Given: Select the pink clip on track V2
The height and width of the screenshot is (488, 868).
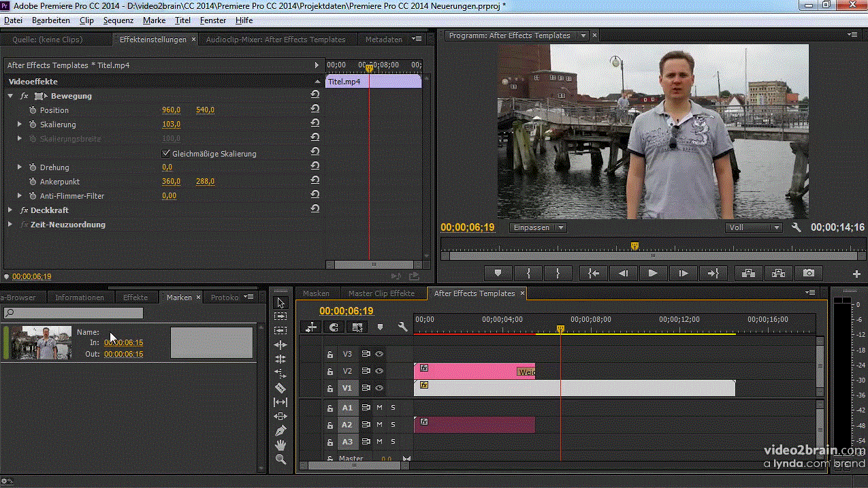Looking at the screenshot, I should 475,371.
